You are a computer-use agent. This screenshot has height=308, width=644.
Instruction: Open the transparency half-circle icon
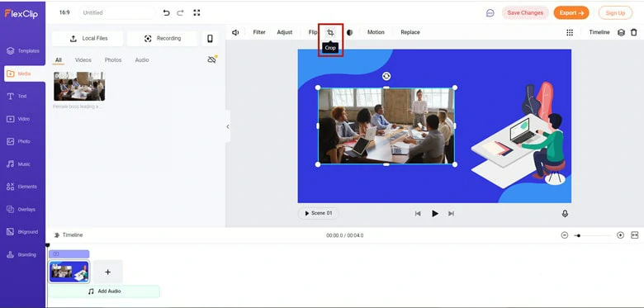[x=349, y=32]
